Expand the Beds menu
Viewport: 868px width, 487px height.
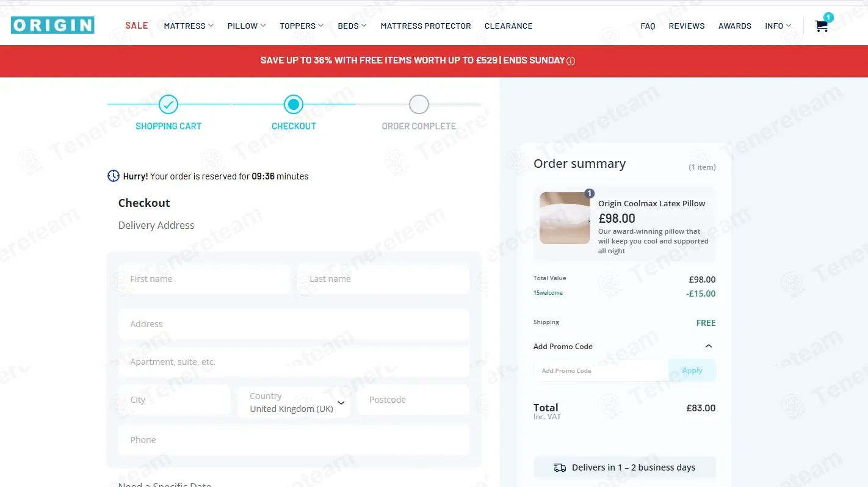click(x=352, y=26)
